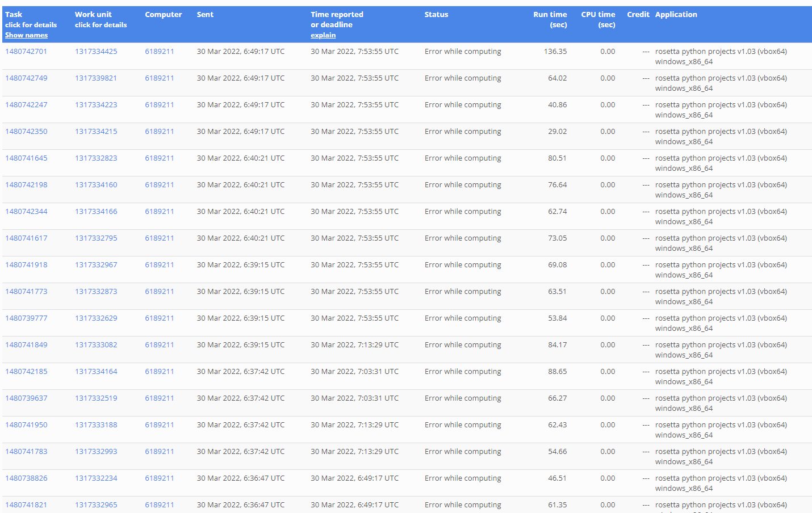Open work unit 1317332823

[x=96, y=158]
